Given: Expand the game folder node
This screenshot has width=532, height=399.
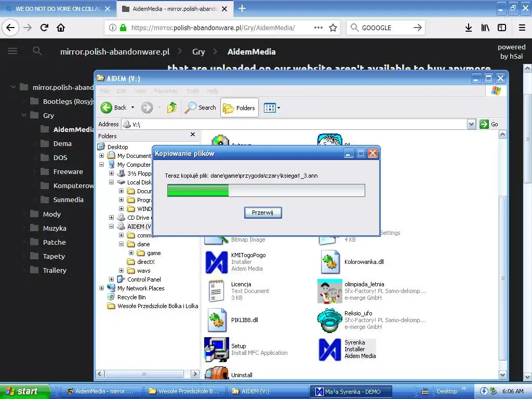Looking at the screenshot, I should point(131,253).
